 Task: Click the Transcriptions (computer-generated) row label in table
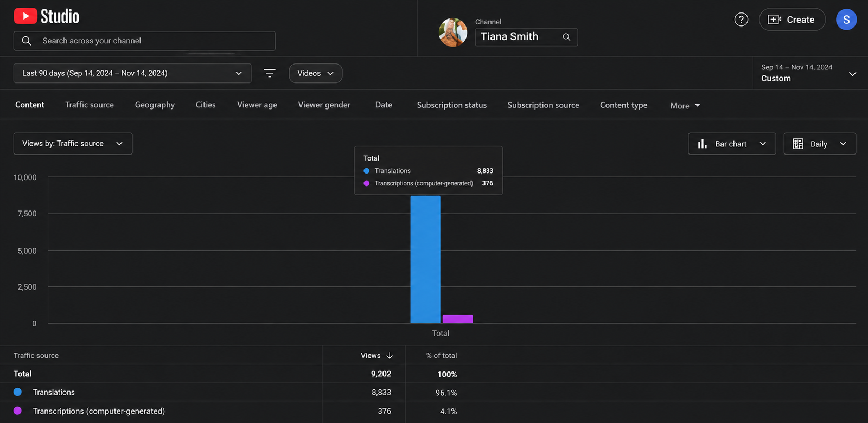(99, 411)
